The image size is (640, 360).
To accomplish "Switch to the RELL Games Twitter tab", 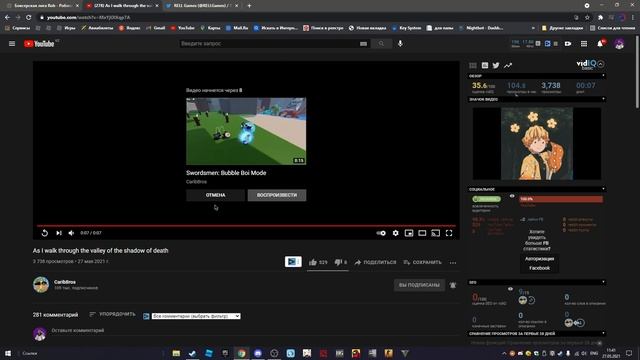I will pyautogui.click(x=202, y=6).
